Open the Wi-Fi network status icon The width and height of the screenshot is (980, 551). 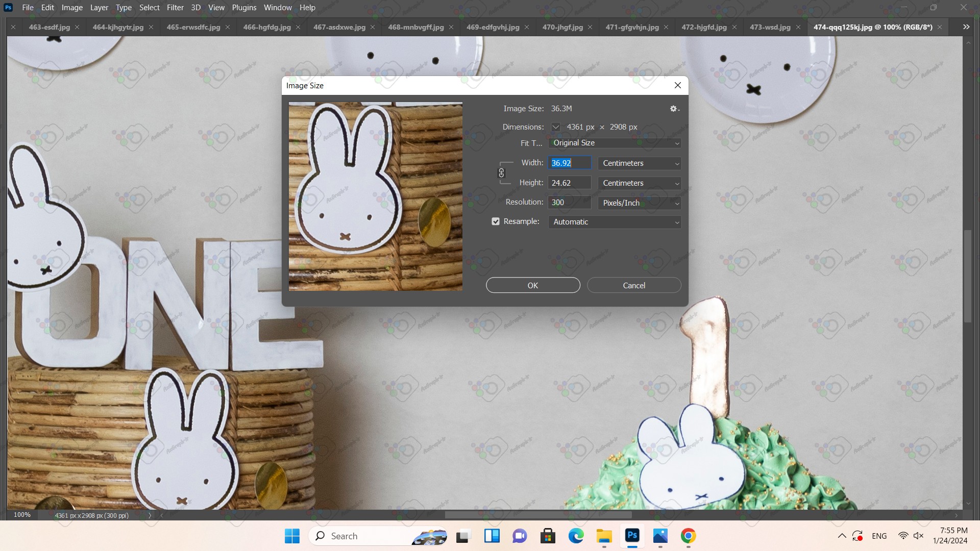pyautogui.click(x=903, y=536)
